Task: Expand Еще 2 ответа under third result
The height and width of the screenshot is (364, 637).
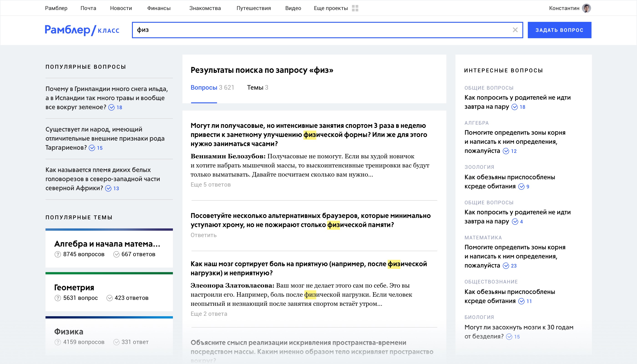Action: (209, 314)
